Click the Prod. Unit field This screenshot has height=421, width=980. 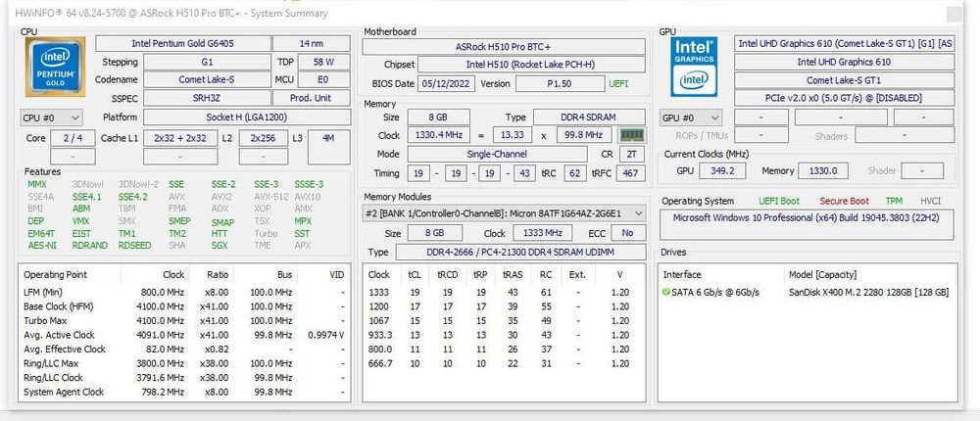(312, 98)
